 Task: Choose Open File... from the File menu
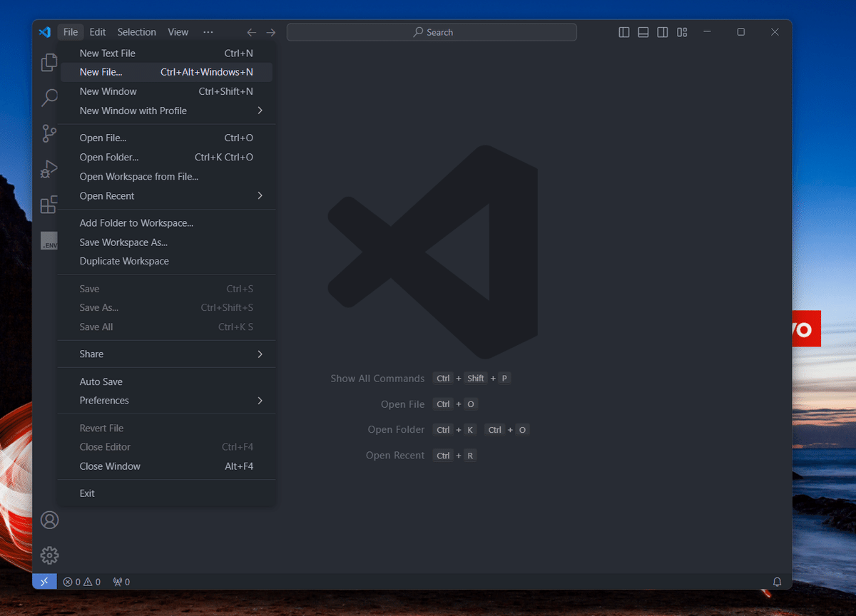point(166,138)
